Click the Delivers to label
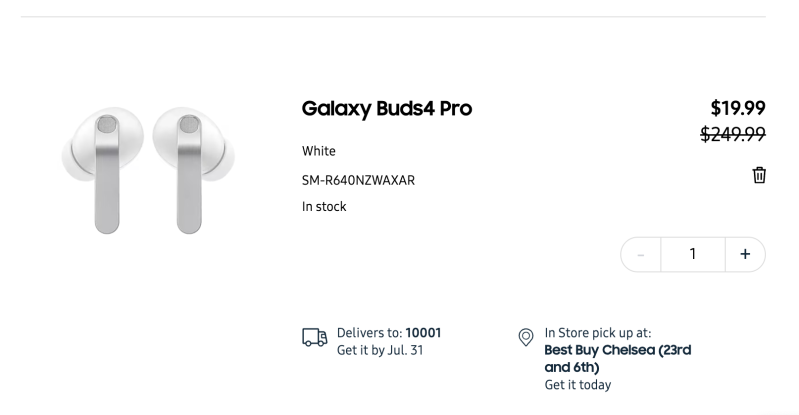 (369, 333)
